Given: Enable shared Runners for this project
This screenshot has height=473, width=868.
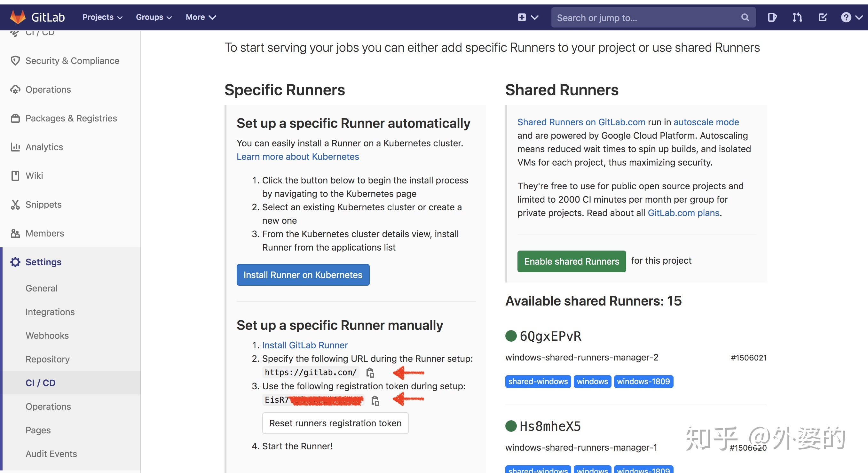Looking at the screenshot, I should coord(571,261).
